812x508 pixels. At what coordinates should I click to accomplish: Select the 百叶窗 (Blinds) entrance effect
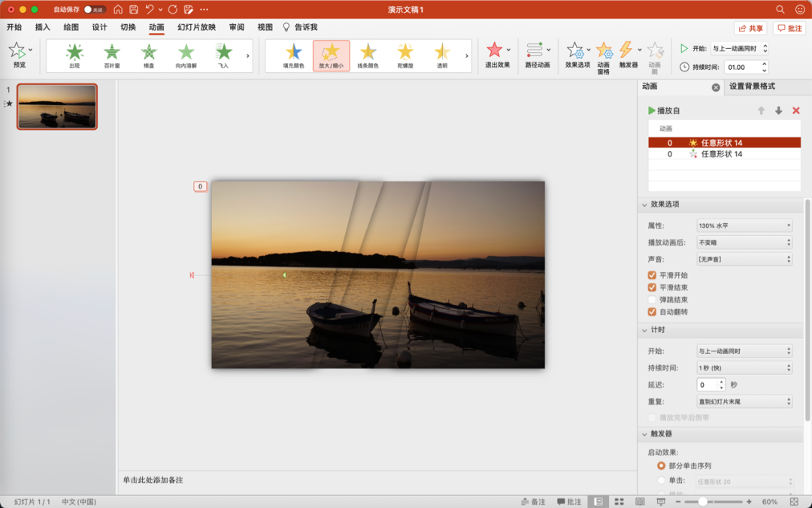pyautogui.click(x=111, y=52)
